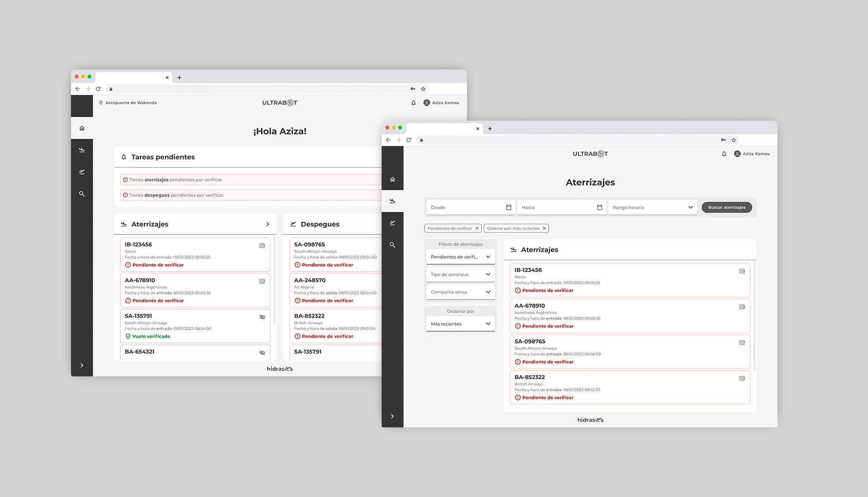Open the Rango horario dropdown
The width and height of the screenshot is (868, 497).
click(652, 207)
